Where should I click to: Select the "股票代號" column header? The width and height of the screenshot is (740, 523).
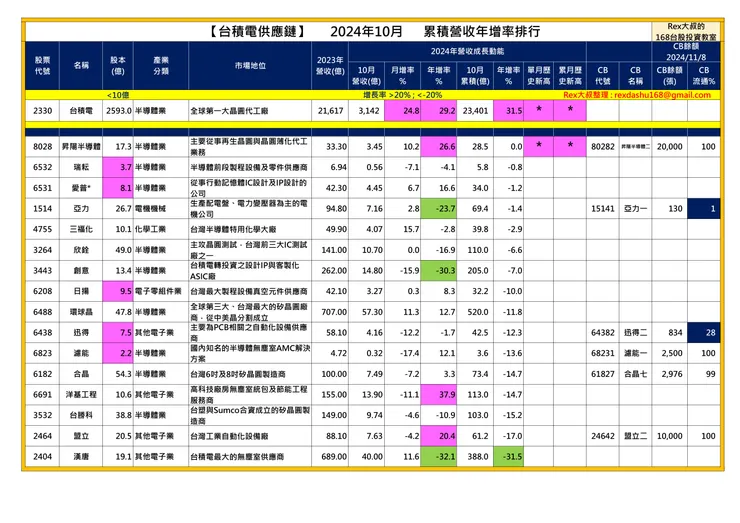42,66
